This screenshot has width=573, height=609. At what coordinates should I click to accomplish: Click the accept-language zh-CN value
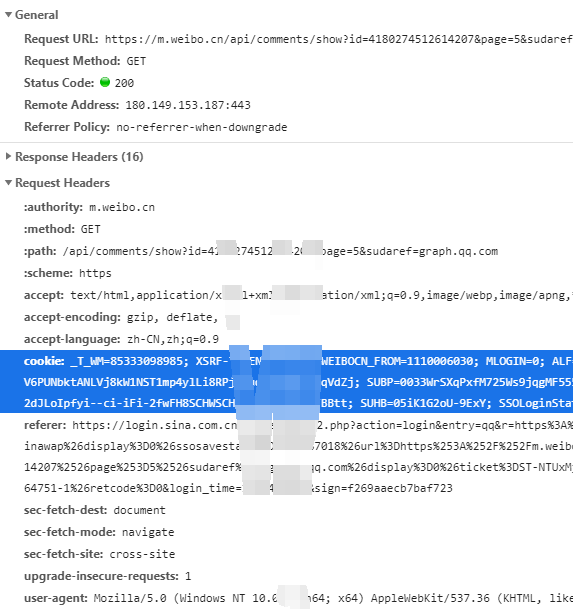coord(173,339)
